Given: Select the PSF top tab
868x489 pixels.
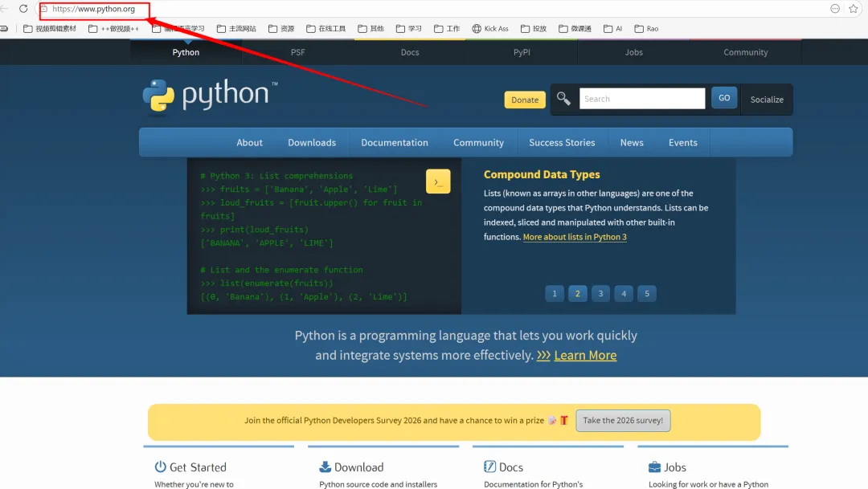Looking at the screenshot, I should (298, 52).
